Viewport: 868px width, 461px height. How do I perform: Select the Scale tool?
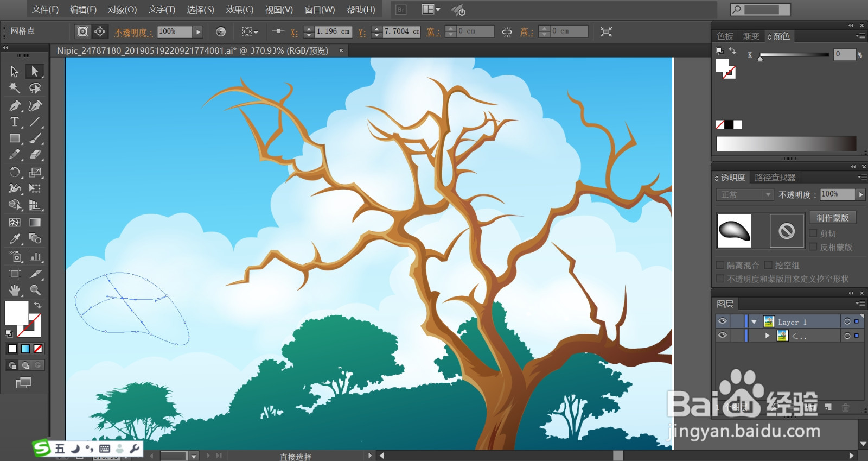pyautogui.click(x=35, y=172)
